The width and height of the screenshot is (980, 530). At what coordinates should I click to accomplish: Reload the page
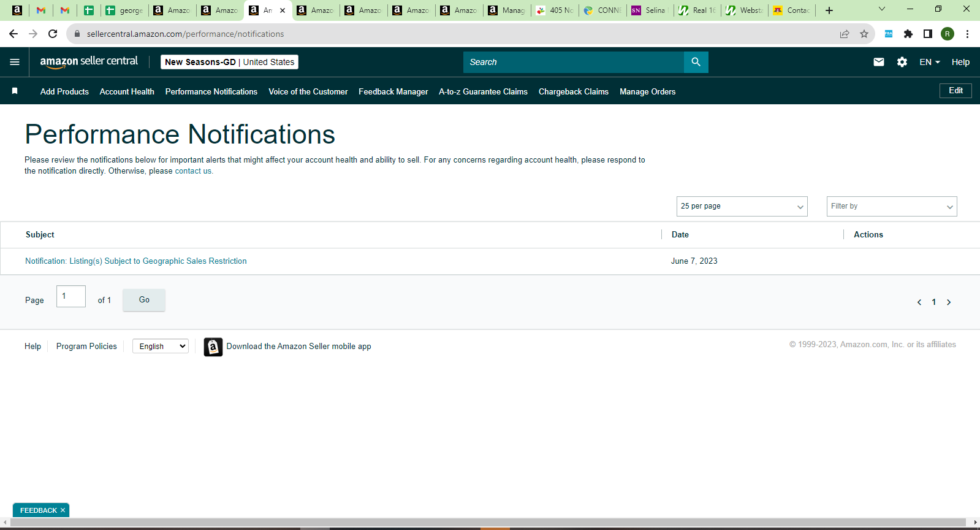(53, 34)
